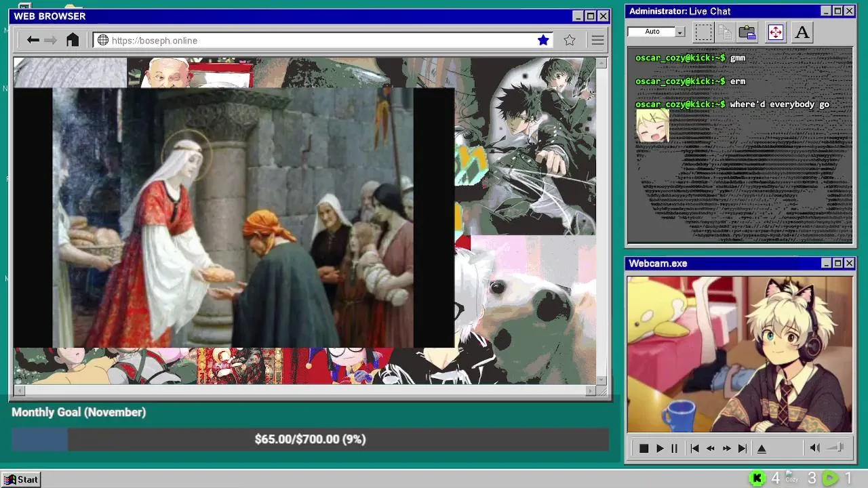Click the eject button in Webcam.exe

pos(762,448)
